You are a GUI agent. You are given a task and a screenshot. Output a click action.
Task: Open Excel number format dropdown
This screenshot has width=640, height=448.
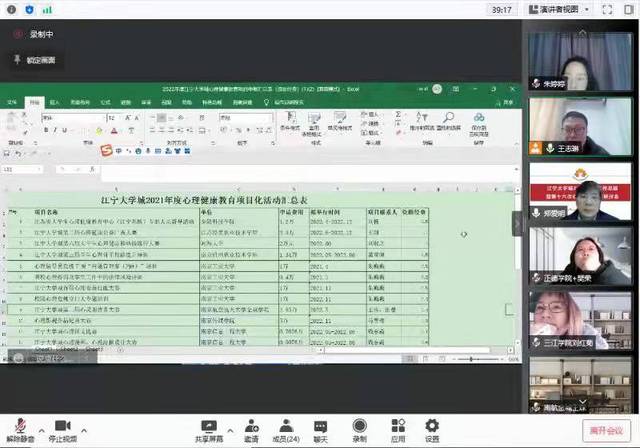(246, 118)
